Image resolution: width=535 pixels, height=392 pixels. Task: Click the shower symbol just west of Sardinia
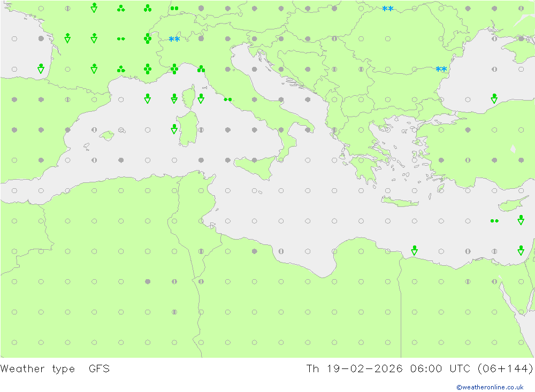pos(174,129)
